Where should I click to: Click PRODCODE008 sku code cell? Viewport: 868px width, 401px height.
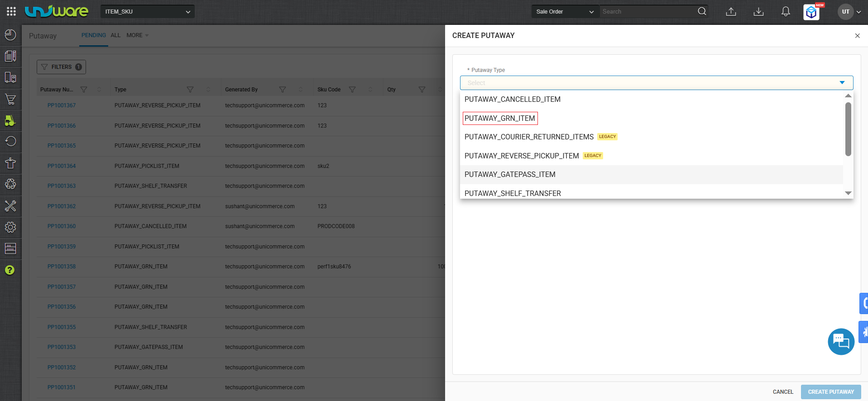[x=336, y=226]
